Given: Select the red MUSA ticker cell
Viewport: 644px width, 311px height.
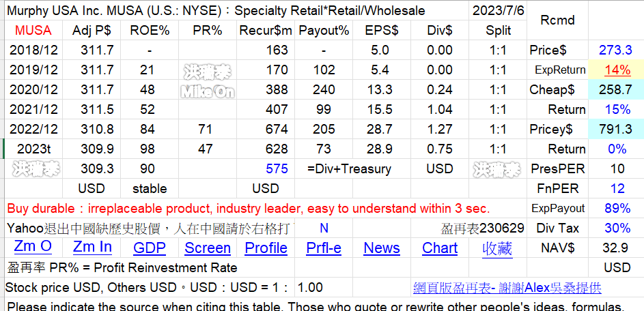Looking at the screenshot, I should (33, 31).
